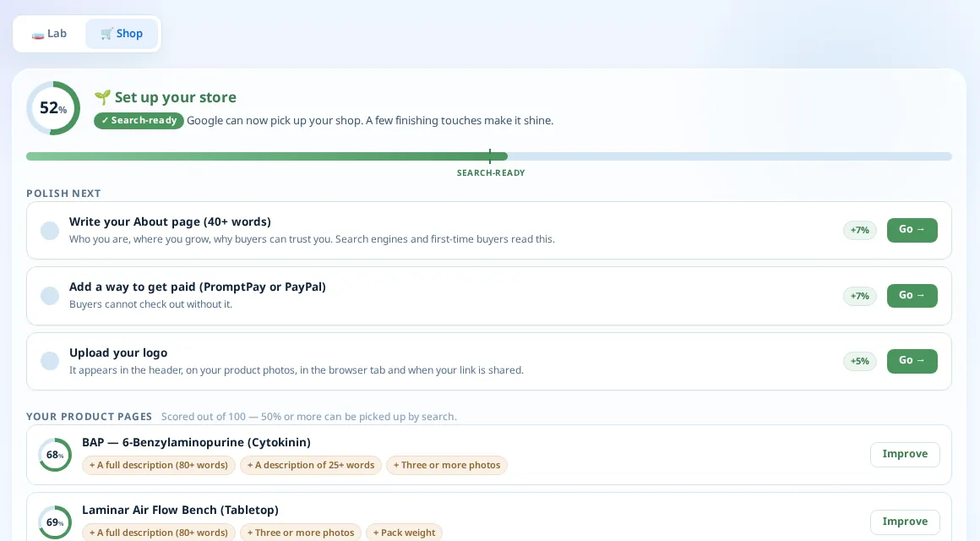Click BAP's Three or more photos chip

coord(447,465)
